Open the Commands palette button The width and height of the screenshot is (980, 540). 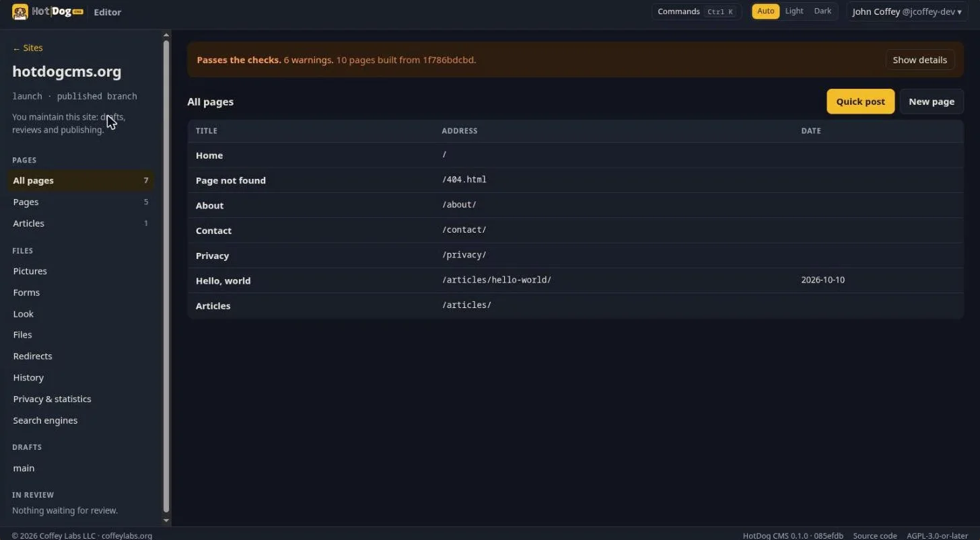(x=696, y=11)
